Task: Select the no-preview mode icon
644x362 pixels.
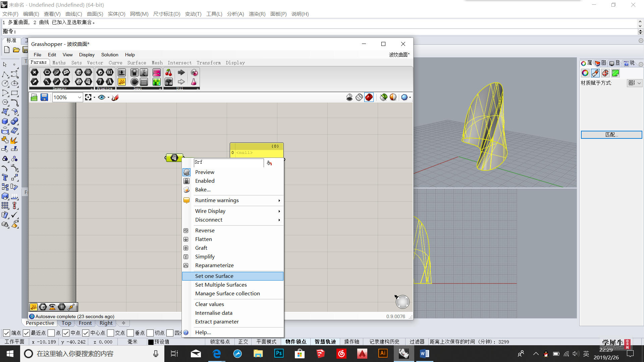Action: pyautogui.click(x=350, y=97)
